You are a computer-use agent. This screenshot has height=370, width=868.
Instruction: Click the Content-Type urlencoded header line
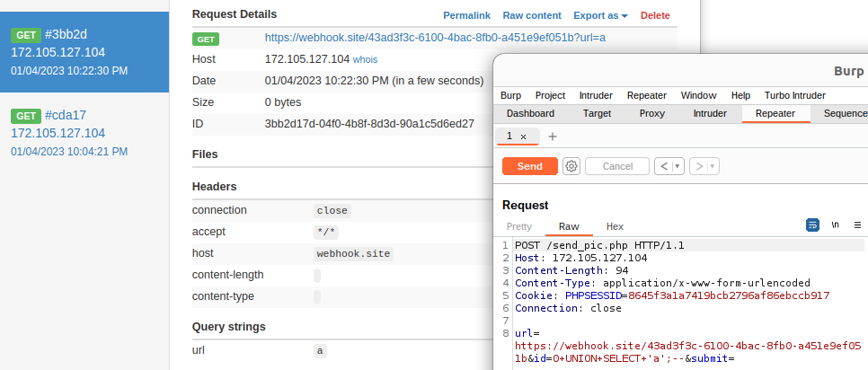coord(662,283)
